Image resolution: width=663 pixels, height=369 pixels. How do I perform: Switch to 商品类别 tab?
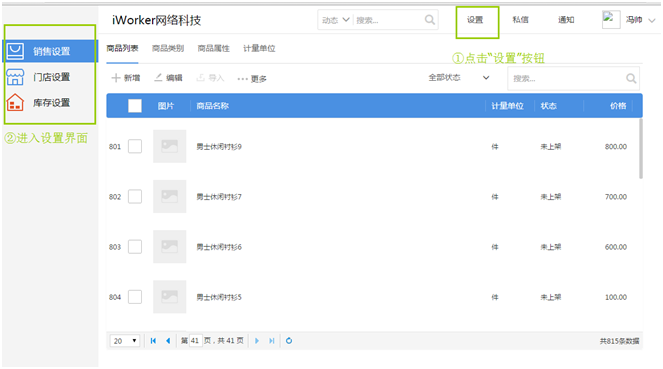coord(168,48)
